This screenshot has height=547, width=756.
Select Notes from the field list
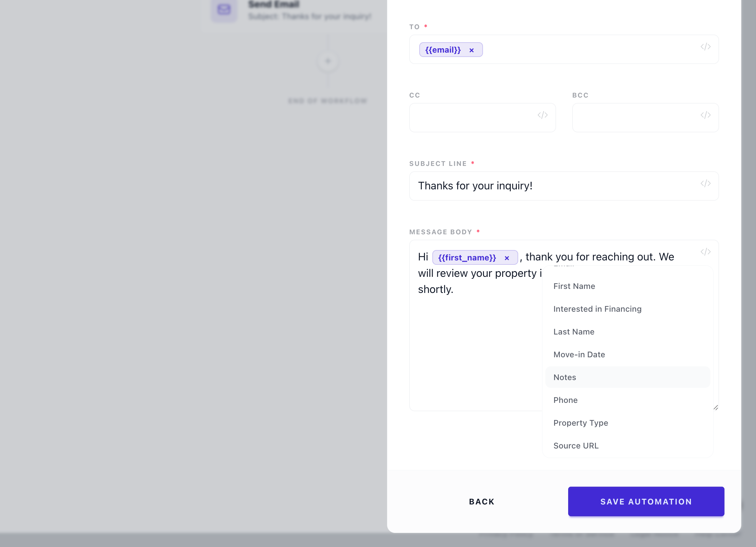tap(564, 377)
